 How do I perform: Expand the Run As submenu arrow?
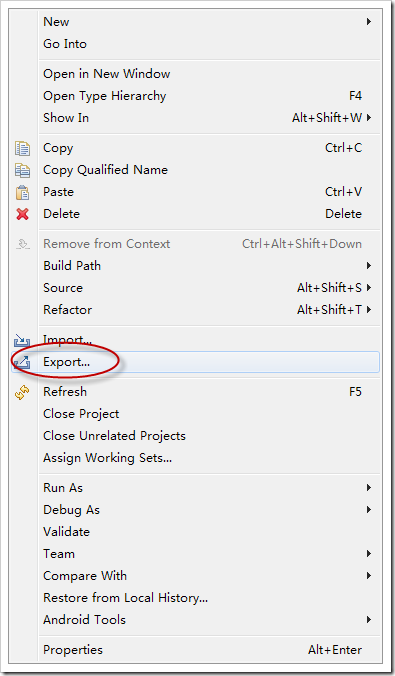click(x=369, y=488)
